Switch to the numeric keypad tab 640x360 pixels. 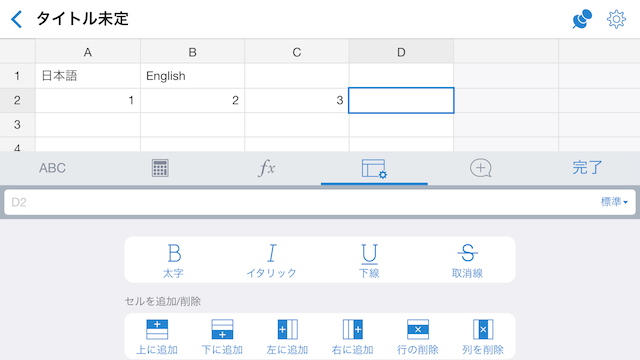pos(160,168)
